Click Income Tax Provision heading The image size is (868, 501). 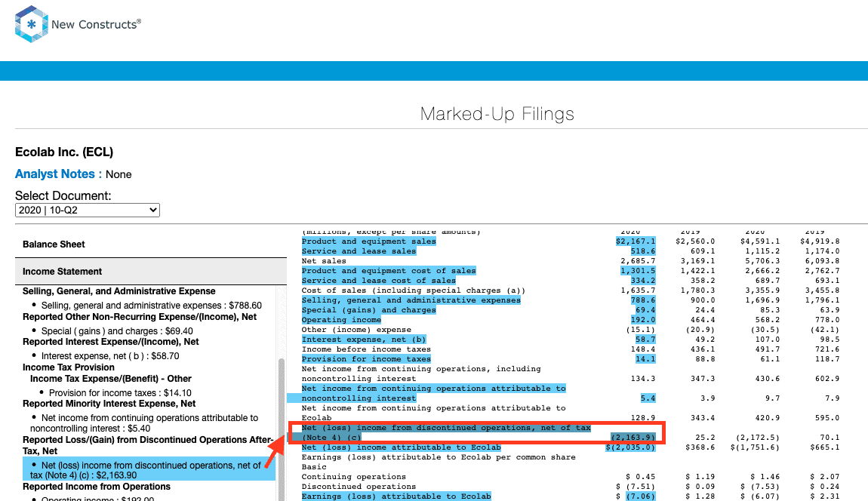69,367
